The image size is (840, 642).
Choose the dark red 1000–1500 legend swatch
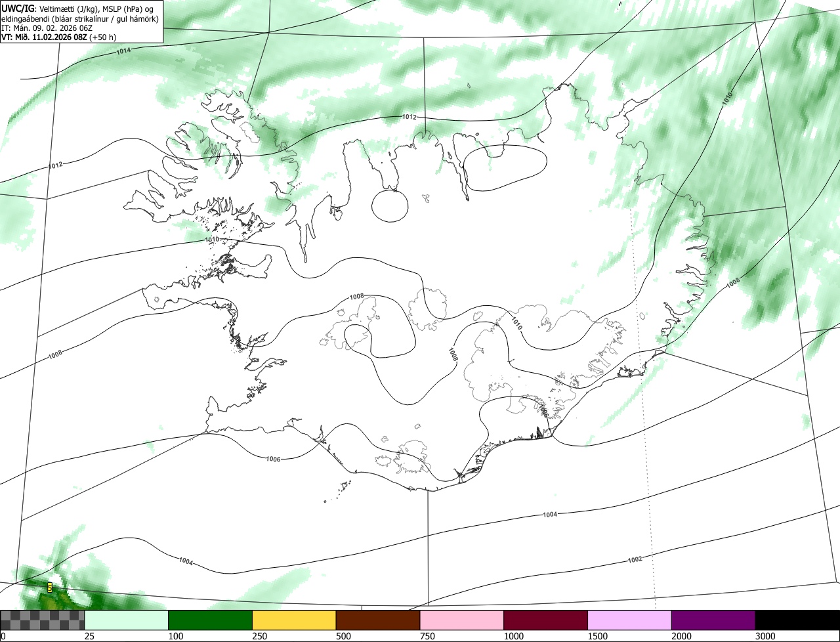click(x=546, y=620)
